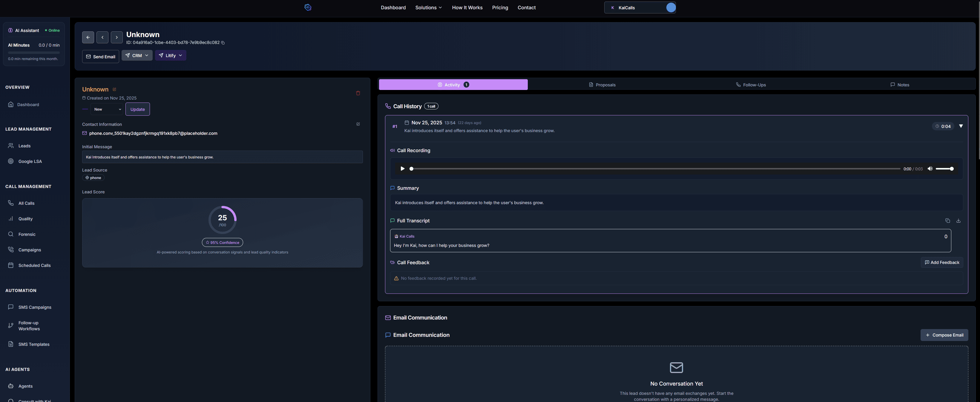Open Scheduled Calls from the sidebar
This screenshot has width=980, height=402.
[34, 265]
